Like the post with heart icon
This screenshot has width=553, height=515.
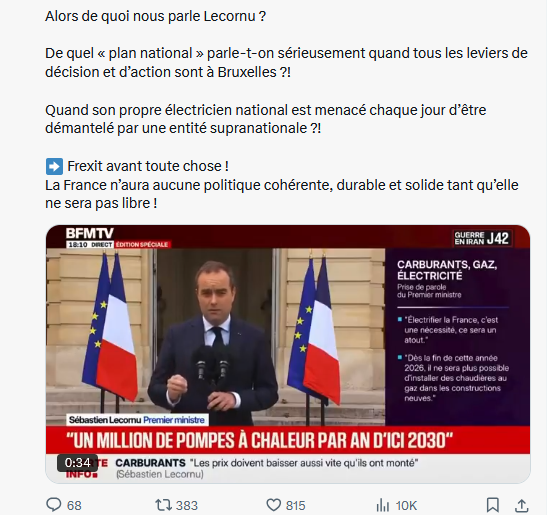tap(273, 505)
